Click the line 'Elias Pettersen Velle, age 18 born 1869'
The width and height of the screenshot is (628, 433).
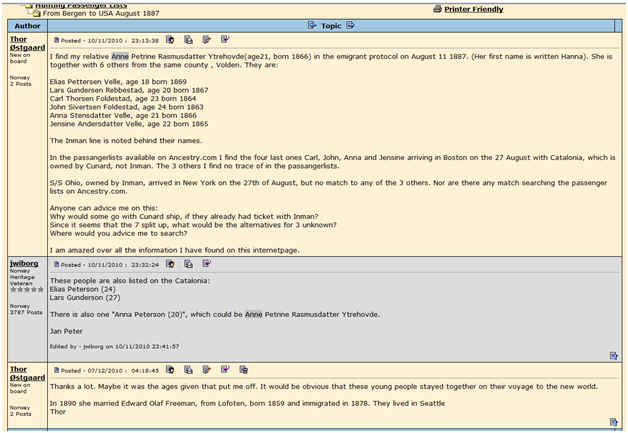tap(118, 82)
